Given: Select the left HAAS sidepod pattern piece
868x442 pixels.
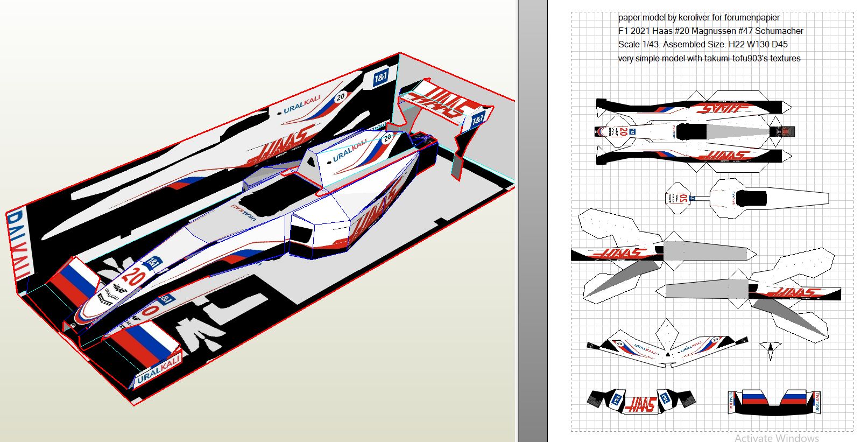Looking at the screenshot, I should 619,253.
